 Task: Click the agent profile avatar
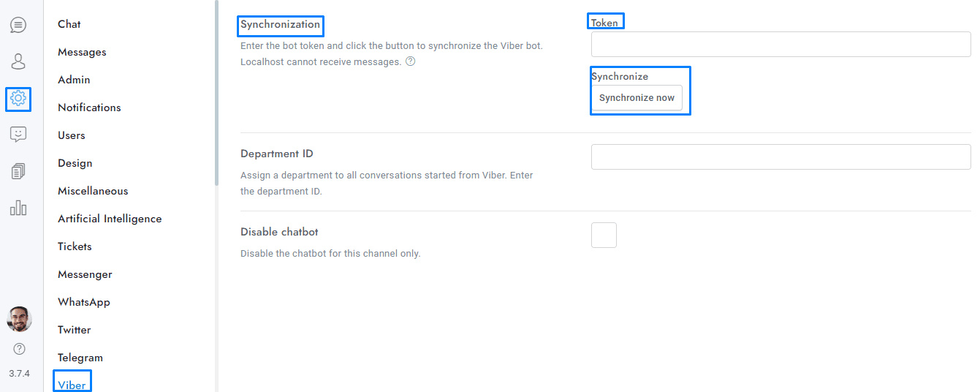click(x=19, y=319)
